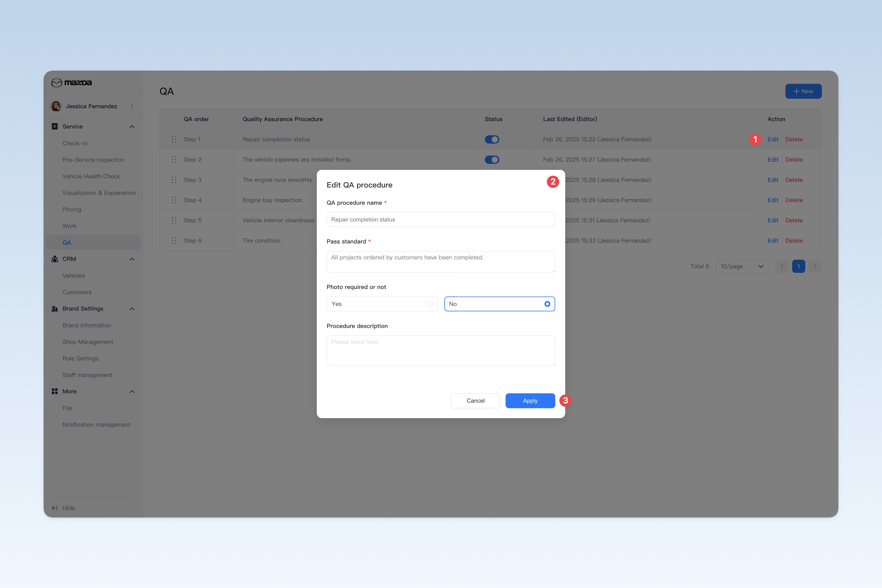This screenshot has width=882, height=588.
Task: Grab the drag handle for Step 6
Action: coord(174,241)
